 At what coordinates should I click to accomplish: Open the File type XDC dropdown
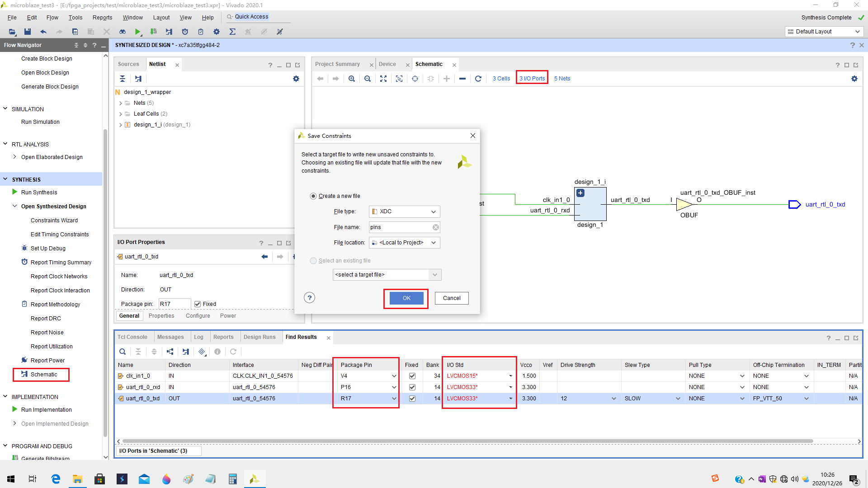click(x=404, y=211)
